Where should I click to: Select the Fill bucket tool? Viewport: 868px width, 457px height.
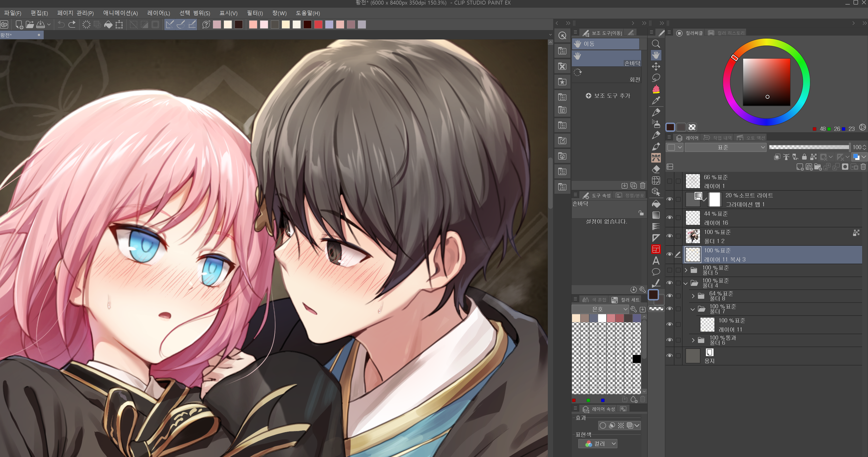coord(656,204)
